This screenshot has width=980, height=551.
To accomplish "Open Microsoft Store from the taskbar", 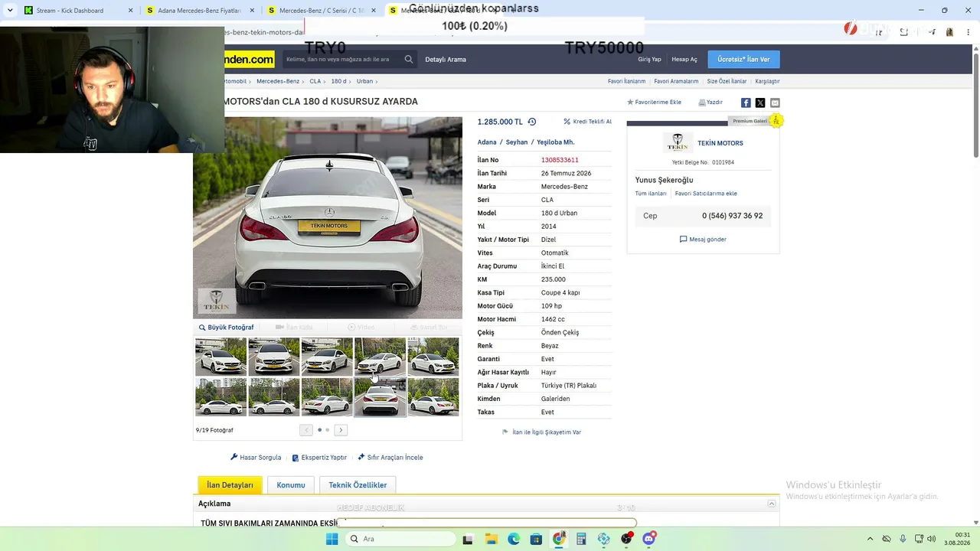I will 536,539.
